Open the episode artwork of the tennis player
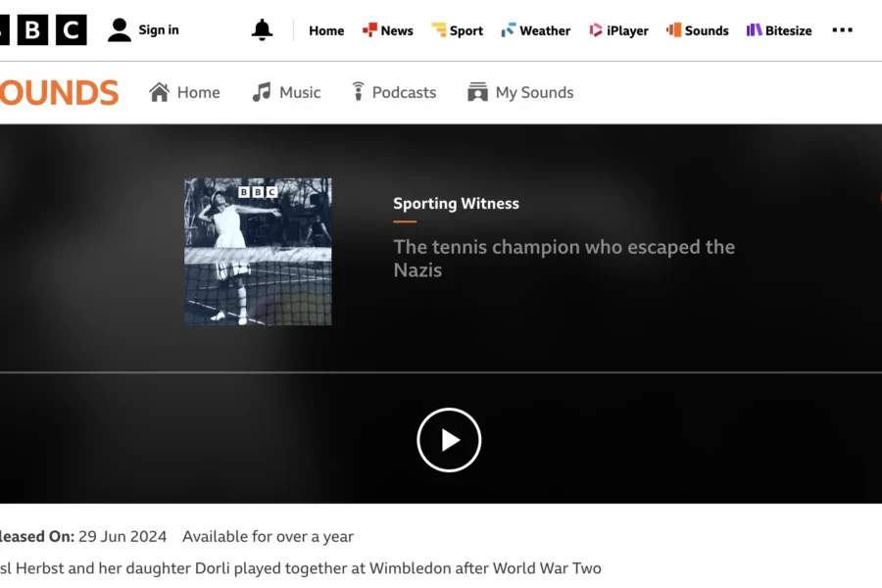Screen dimensions: 882x588 [x=258, y=252]
